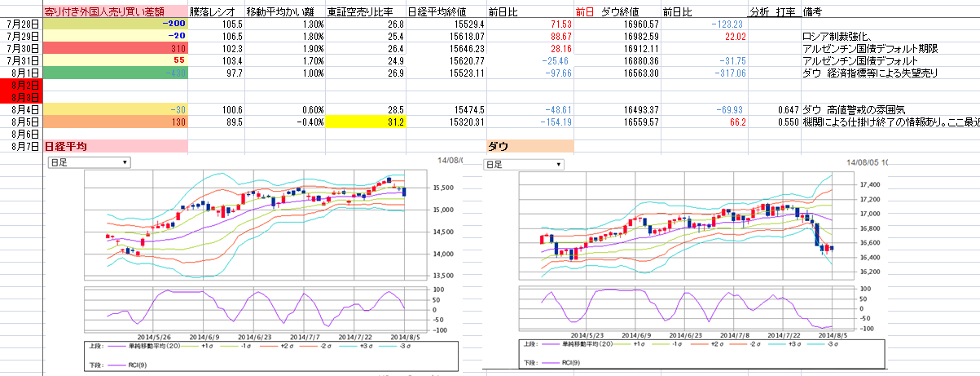
Task: Click the green cell showing -430
Action: click(115, 73)
